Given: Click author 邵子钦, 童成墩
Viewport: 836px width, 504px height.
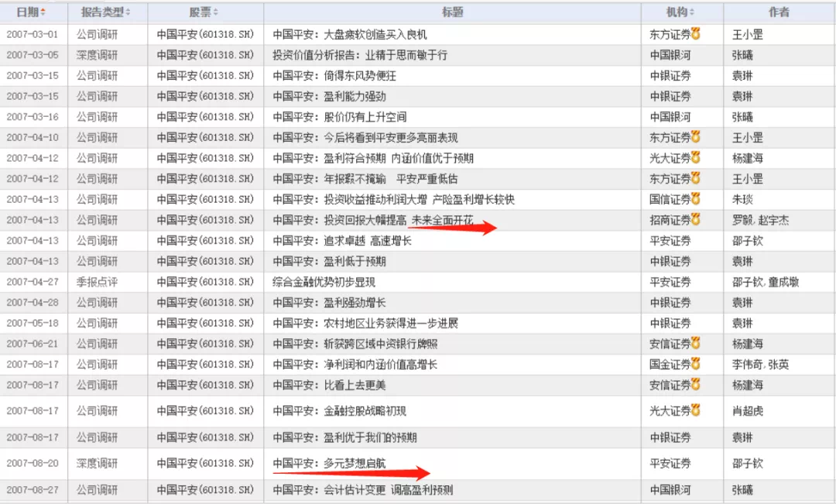Looking at the screenshot, I should tap(765, 282).
